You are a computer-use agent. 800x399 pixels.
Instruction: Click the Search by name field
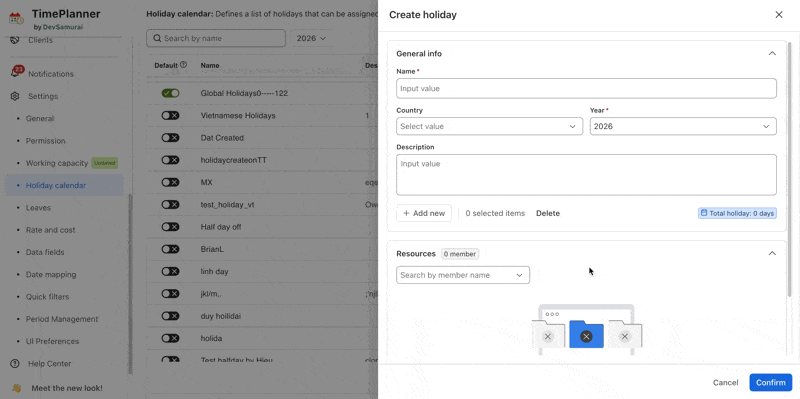point(216,38)
